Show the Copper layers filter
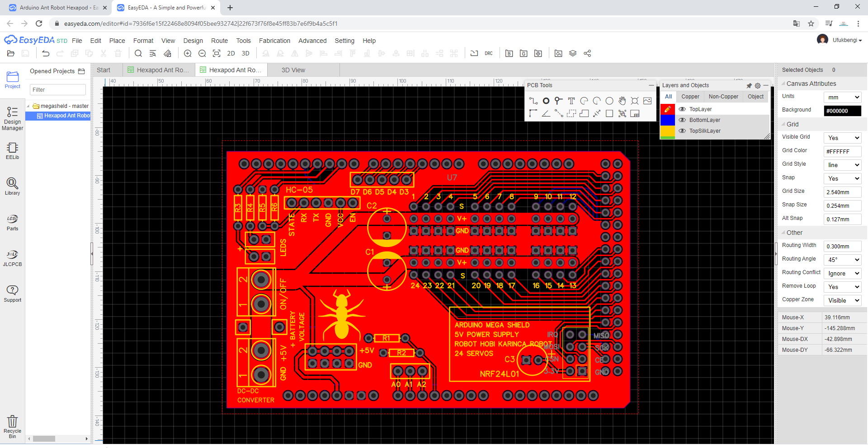Viewport: 868px width, 448px height. point(690,97)
